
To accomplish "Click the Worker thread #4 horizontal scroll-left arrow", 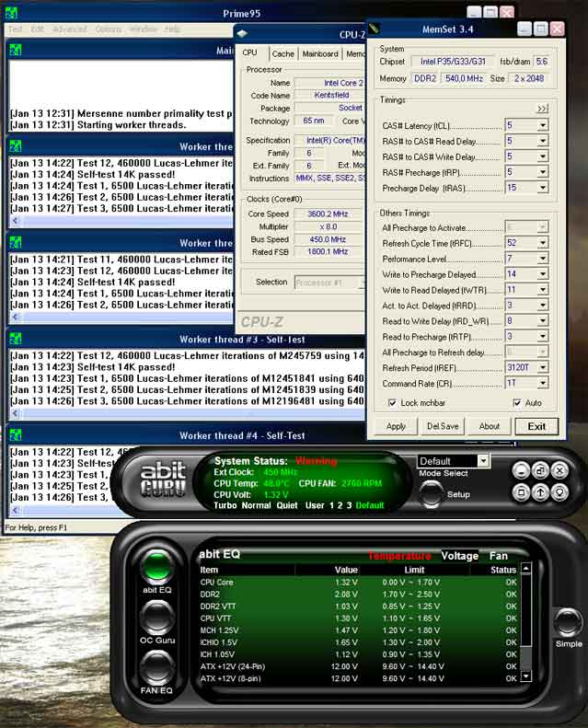I will pyautogui.click(x=16, y=509).
